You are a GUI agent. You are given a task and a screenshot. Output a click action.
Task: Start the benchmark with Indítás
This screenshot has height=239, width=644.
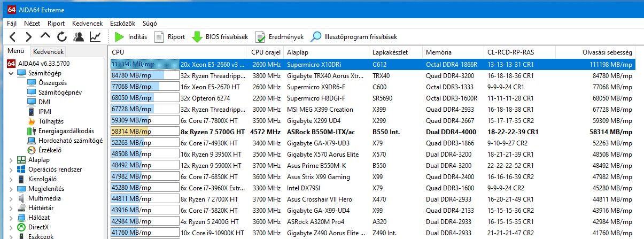(131, 37)
